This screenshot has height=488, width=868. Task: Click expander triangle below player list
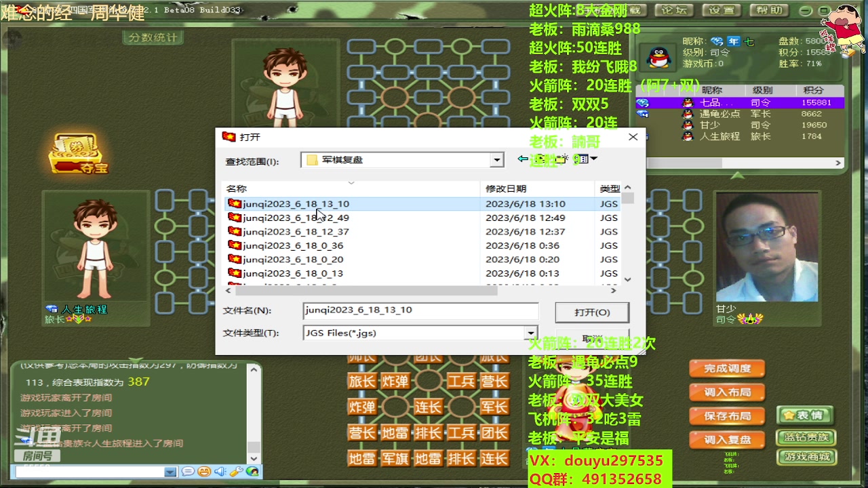point(738,176)
